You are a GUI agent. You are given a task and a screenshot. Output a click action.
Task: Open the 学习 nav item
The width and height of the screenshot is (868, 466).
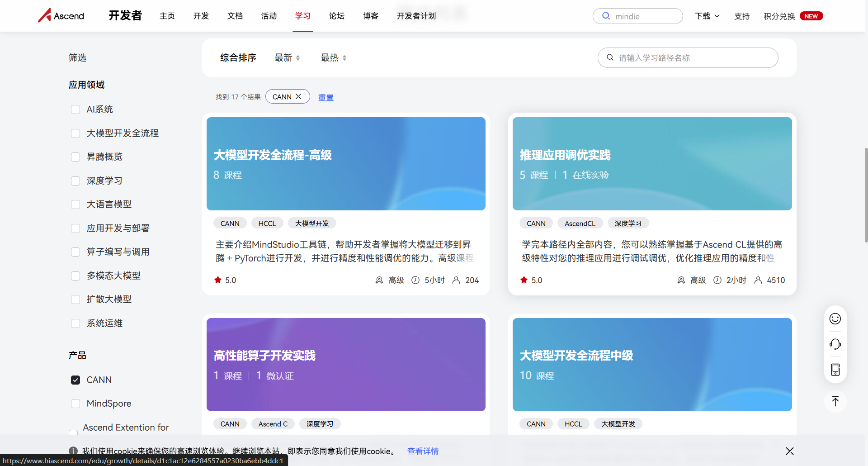tap(303, 16)
